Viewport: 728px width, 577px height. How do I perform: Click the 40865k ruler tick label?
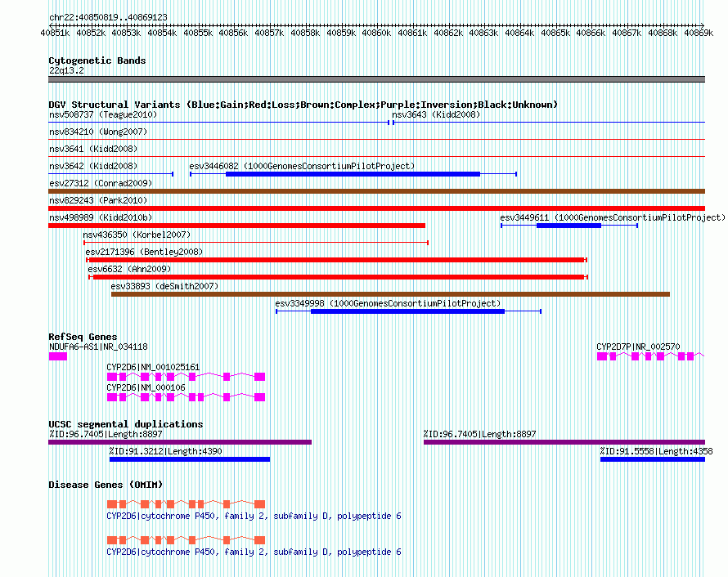click(555, 33)
